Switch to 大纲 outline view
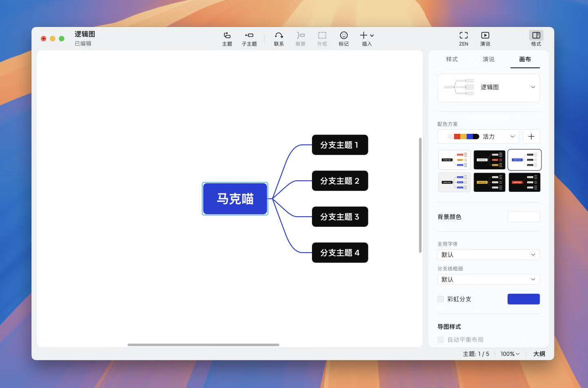The width and height of the screenshot is (588, 388). [x=539, y=354]
